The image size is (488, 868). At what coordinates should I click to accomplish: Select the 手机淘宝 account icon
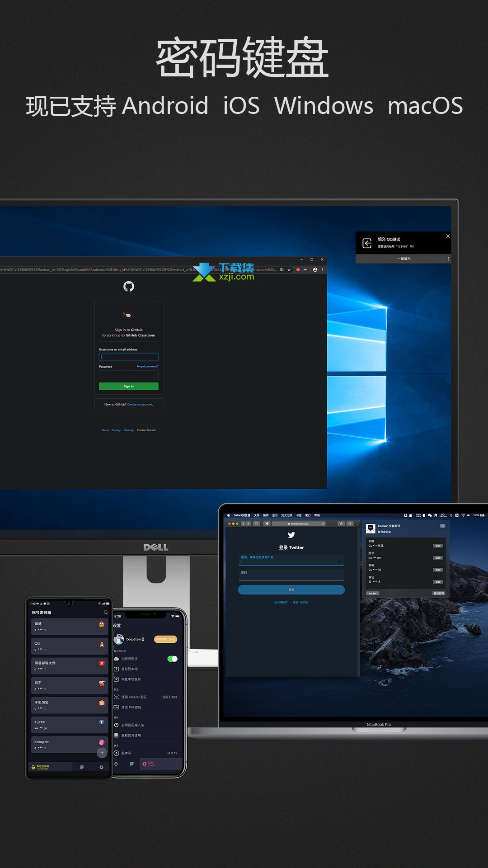[102, 703]
